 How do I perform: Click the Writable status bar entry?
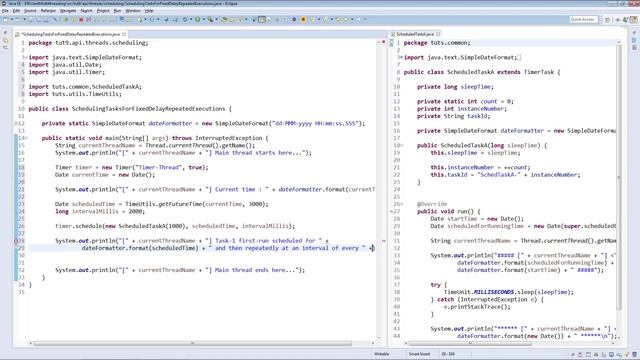click(x=382, y=354)
